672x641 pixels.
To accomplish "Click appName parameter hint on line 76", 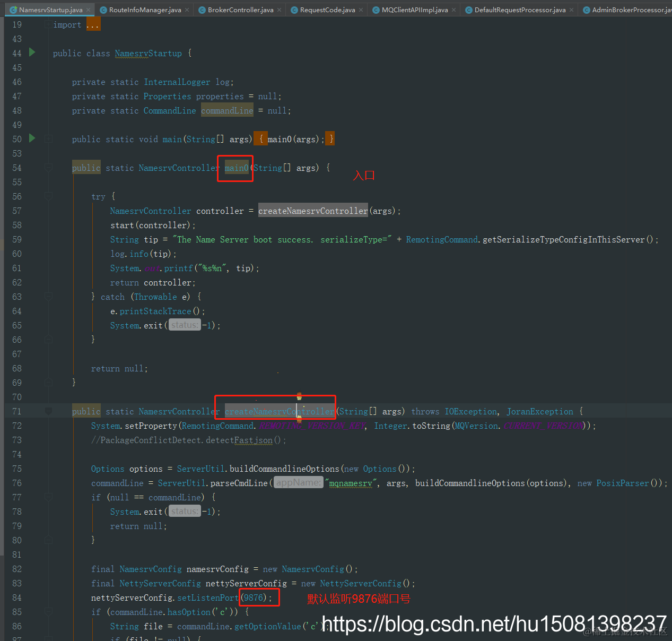I will [x=299, y=482].
